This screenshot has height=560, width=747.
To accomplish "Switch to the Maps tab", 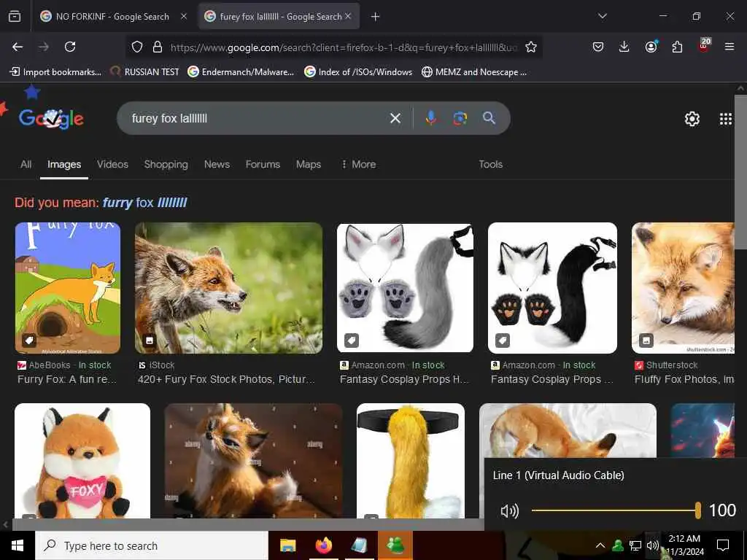I will 309,164.
